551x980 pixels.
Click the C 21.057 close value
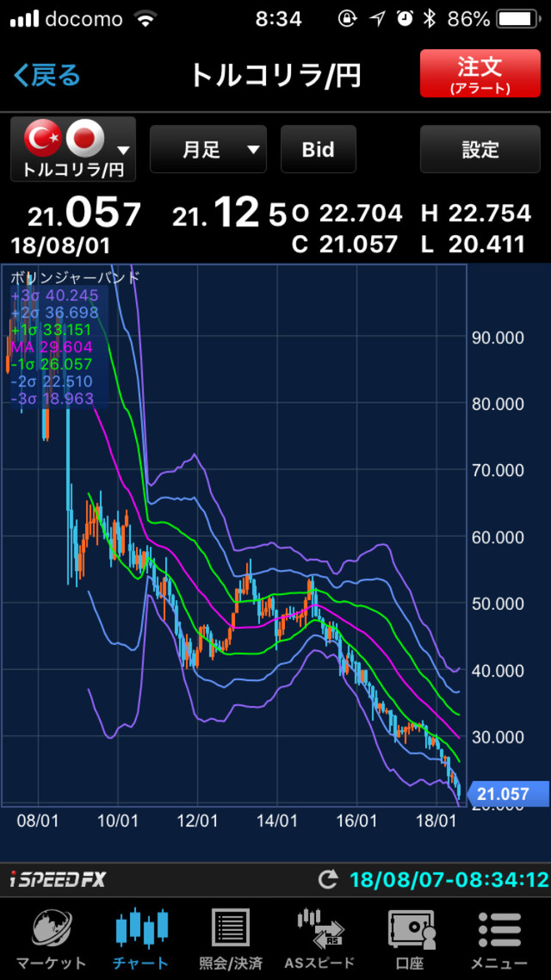[x=345, y=245]
